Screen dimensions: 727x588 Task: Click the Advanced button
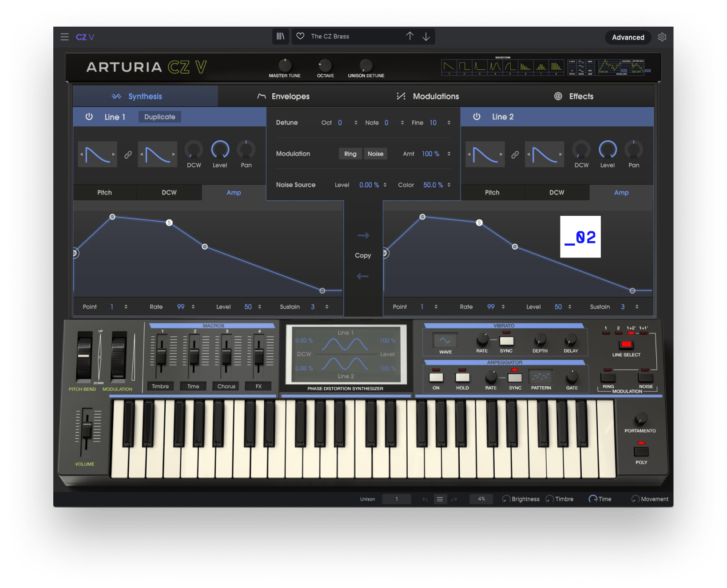tap(628, 37)
